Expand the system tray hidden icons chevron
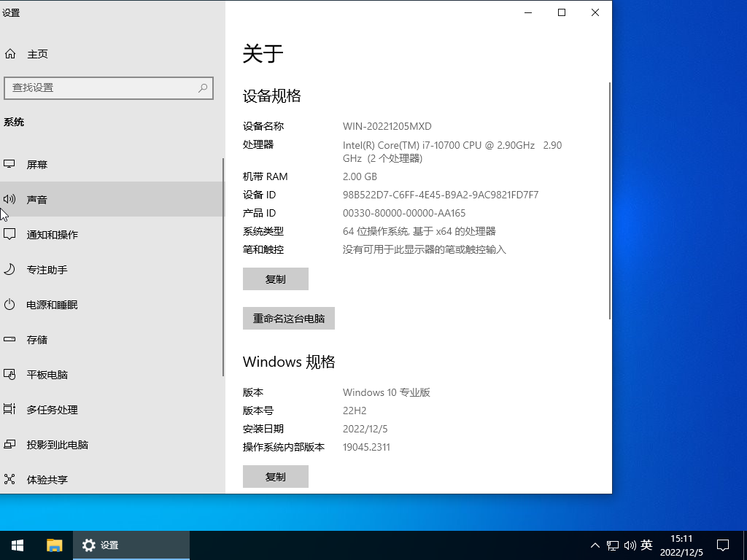 click(x=595, y=545)
